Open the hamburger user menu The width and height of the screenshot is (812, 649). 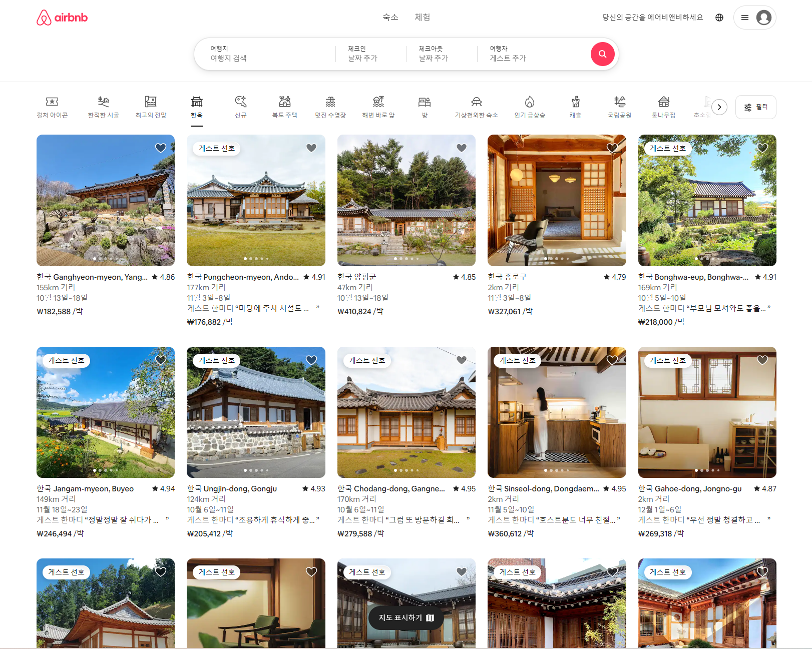745,18
